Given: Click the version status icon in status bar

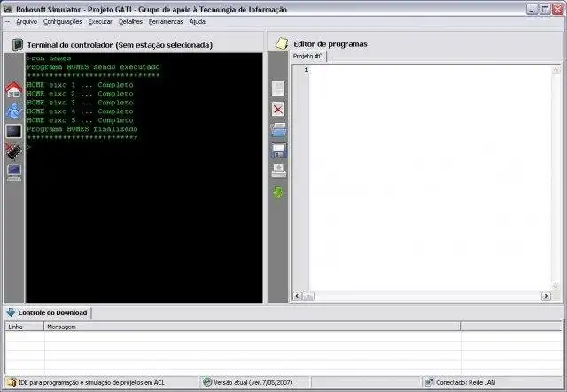Looking at the screenshot, I should pyautogui.click(x=207, y=382).
